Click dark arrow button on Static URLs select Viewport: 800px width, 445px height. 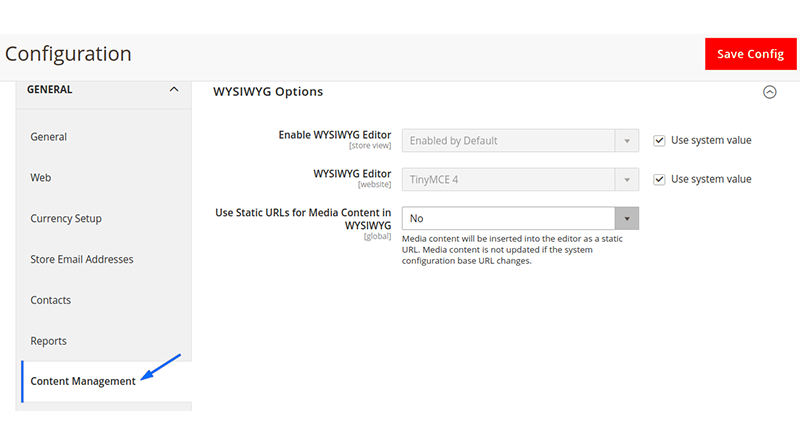click(627, 218)
